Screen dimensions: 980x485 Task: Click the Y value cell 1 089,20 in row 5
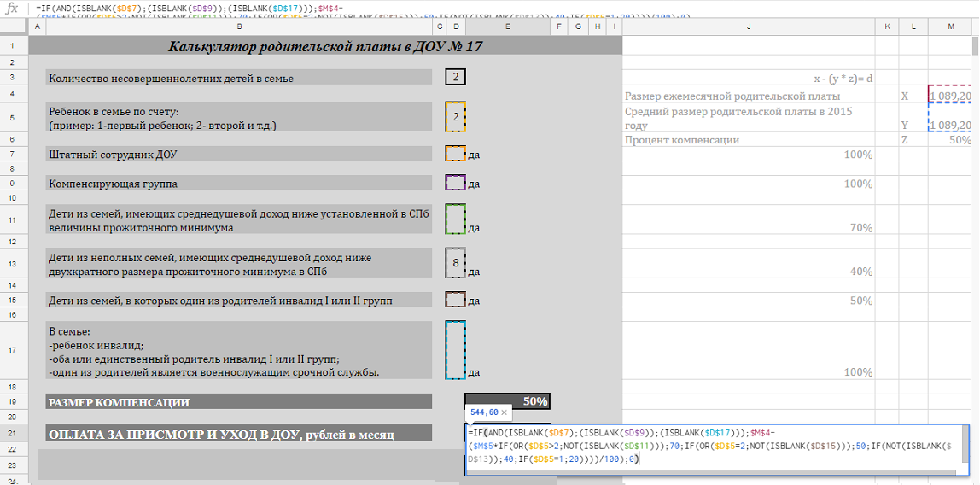coord(950,118)
